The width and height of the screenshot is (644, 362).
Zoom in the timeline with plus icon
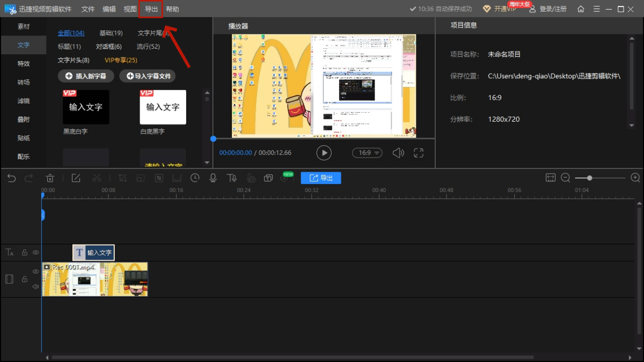point(635,178)
